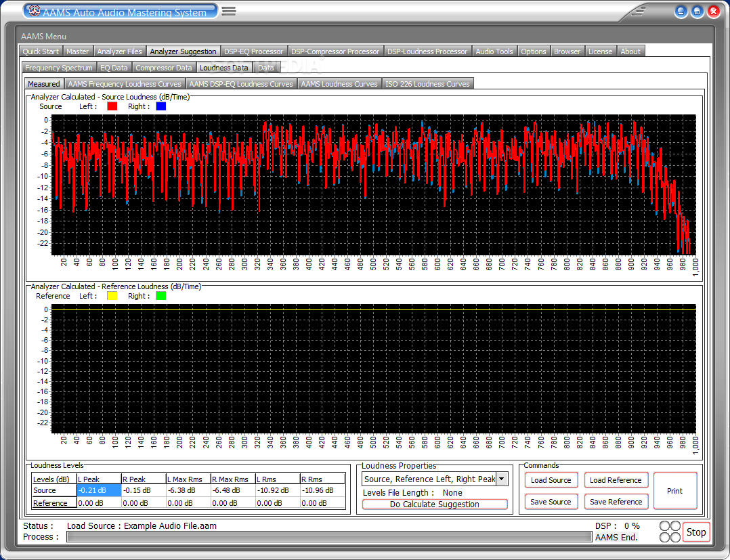The width and height of the screenshot is (730, 560).
Task: Open the Master tab
Action: pyautogui.click(x=77, y=51)
